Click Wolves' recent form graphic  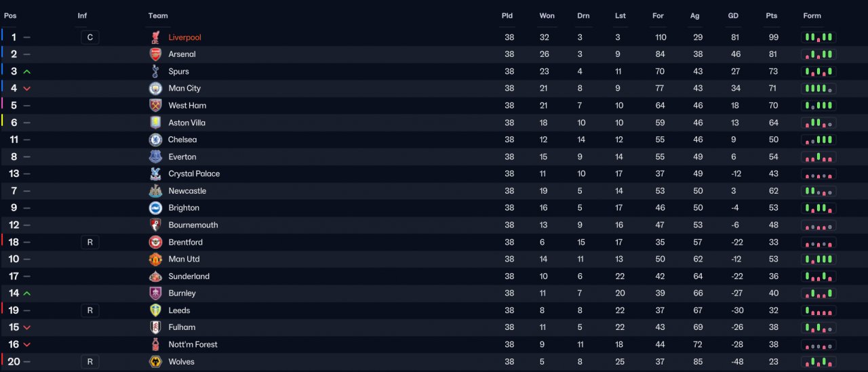click(x=818, y=361)
